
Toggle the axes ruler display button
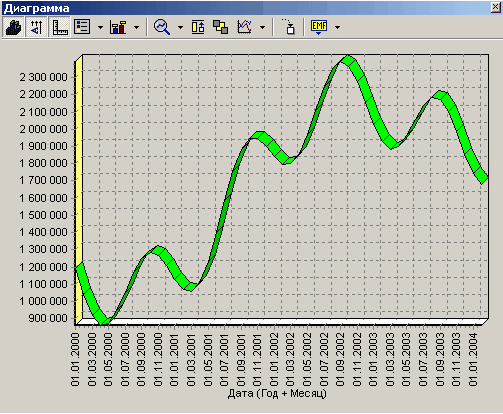pos(60,27)
